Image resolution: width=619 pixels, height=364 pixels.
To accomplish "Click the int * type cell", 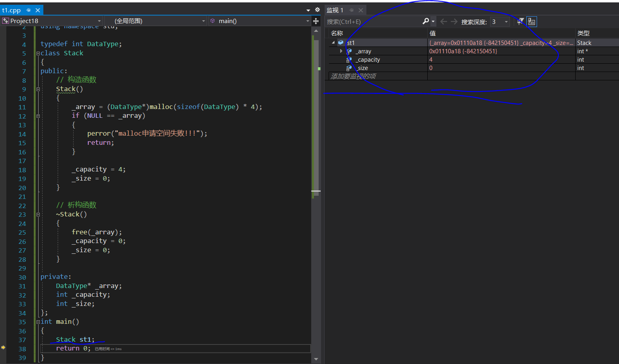I will tap(597, 51).
